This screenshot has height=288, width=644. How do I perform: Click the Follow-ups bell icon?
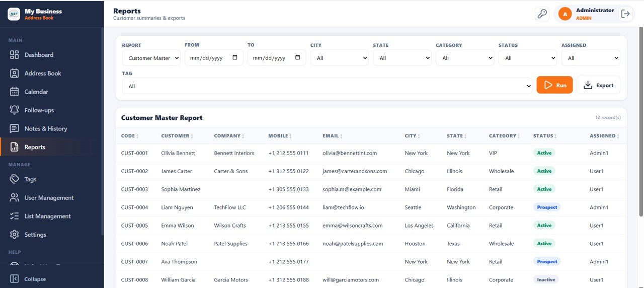15,110
